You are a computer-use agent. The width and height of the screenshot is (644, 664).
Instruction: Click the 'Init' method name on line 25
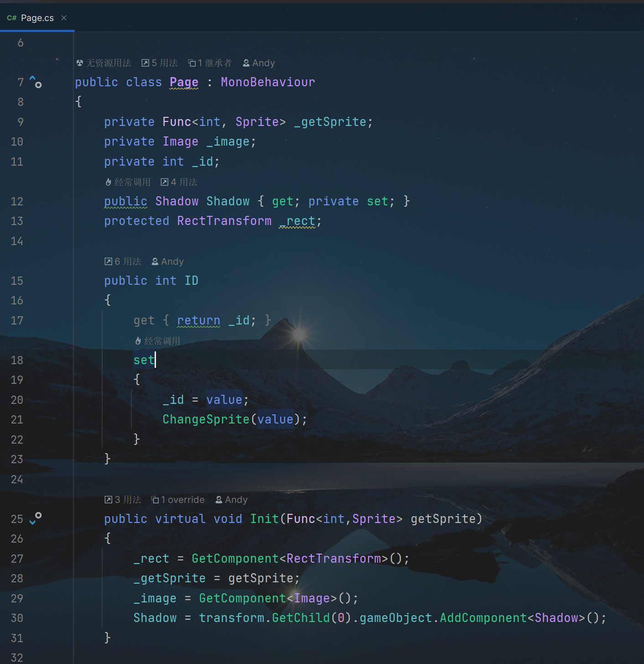point(265,519)
